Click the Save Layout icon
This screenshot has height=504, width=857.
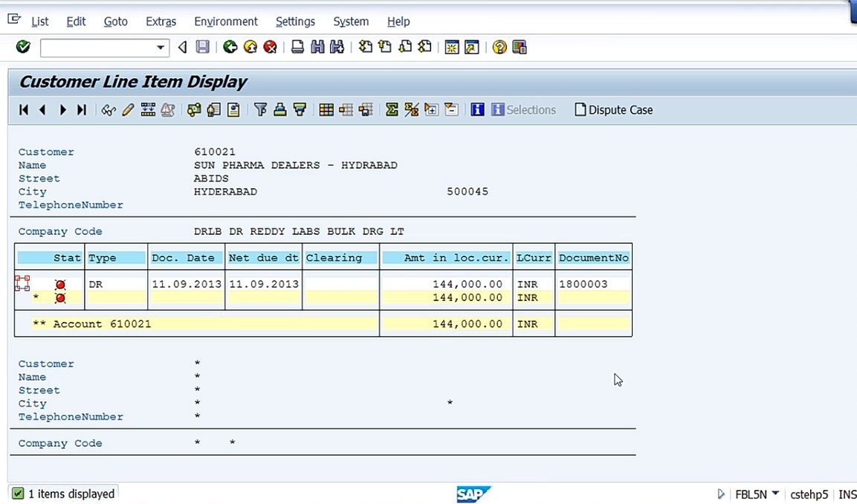pos(366,110)
